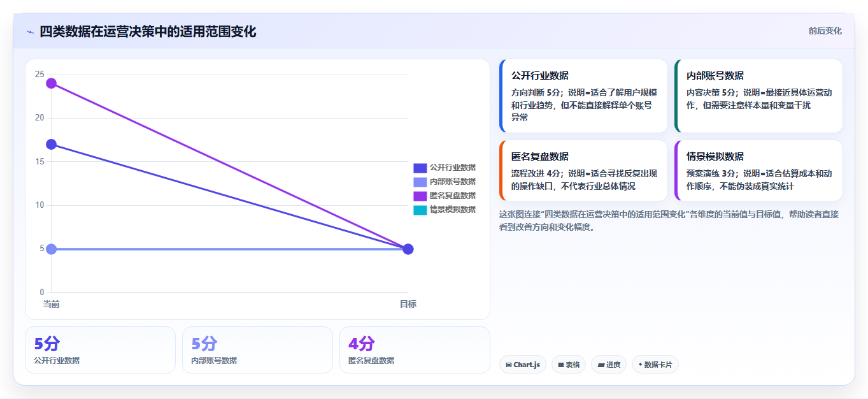This screenshot has width=868, height=399.
Task: Click the target data point at 5
Action: [x=408, y=249]
